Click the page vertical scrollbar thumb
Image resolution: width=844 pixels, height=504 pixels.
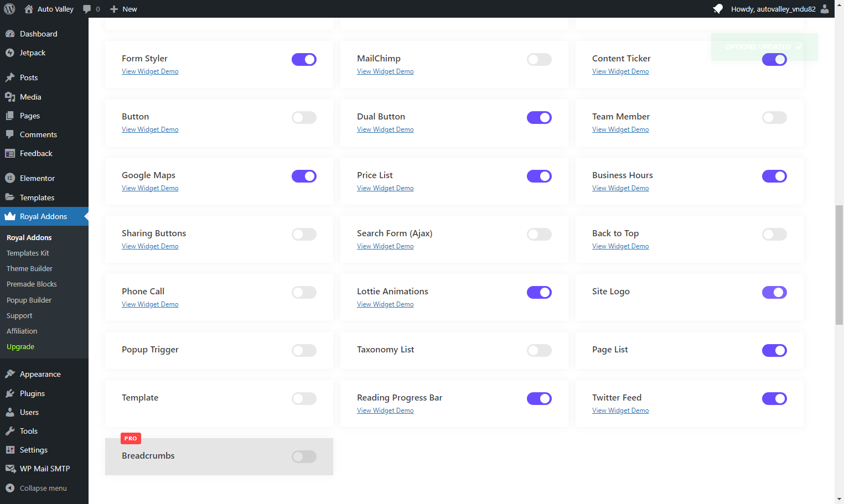point(839,265)
